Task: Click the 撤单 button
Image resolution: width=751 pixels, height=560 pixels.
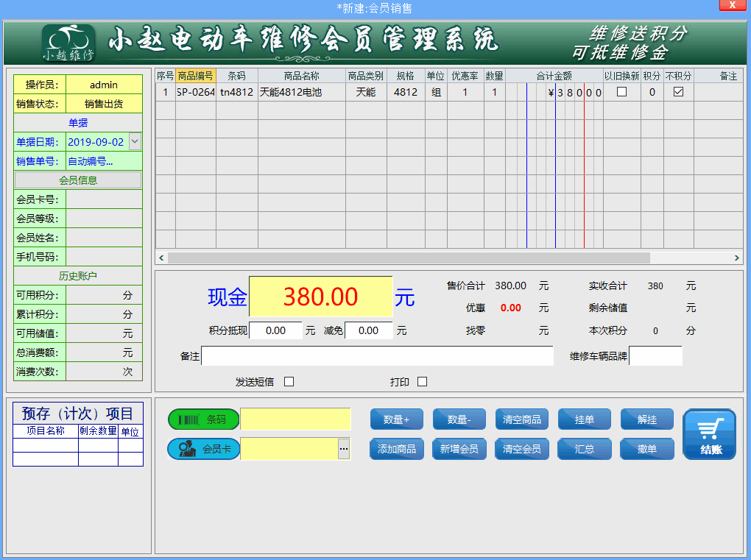Action: (647, 449)
